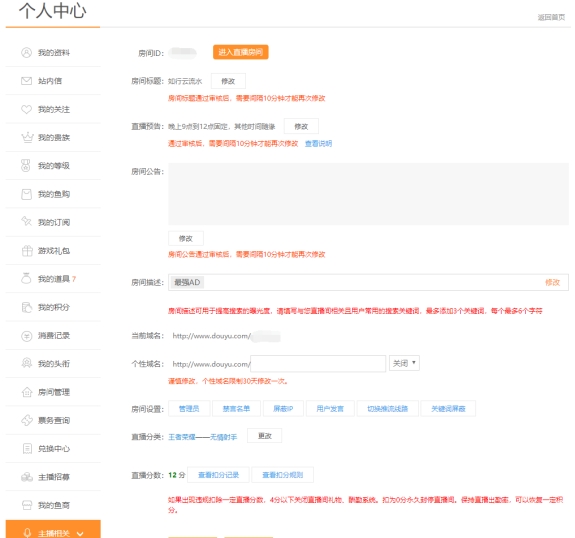The height and width of the screenshot is (538, 575).
Task: Open the 关键词屏蔽 setting
Action: pyautogui.click(x=448, y=409)
